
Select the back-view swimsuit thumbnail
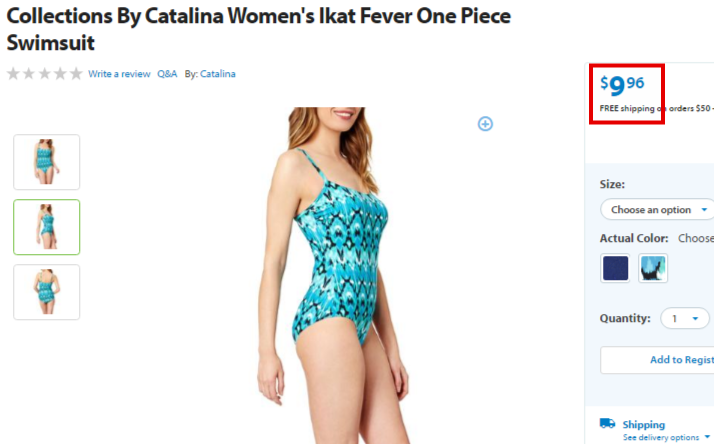pyautogui.click(x=46, y=292)
